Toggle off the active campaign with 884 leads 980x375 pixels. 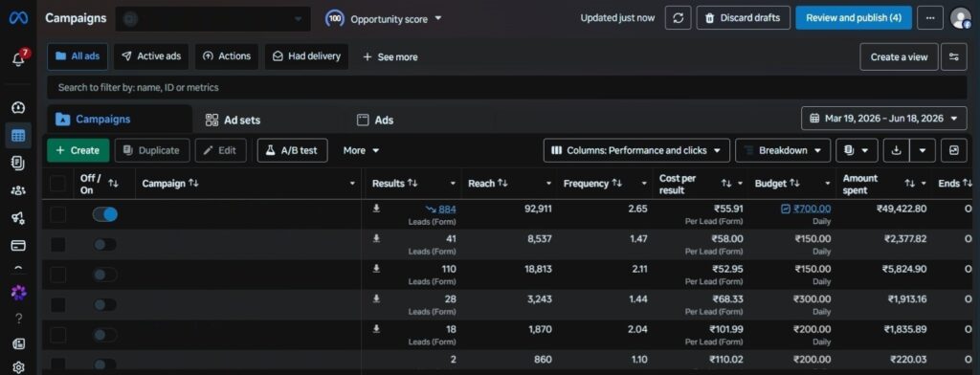coord(104,214)
